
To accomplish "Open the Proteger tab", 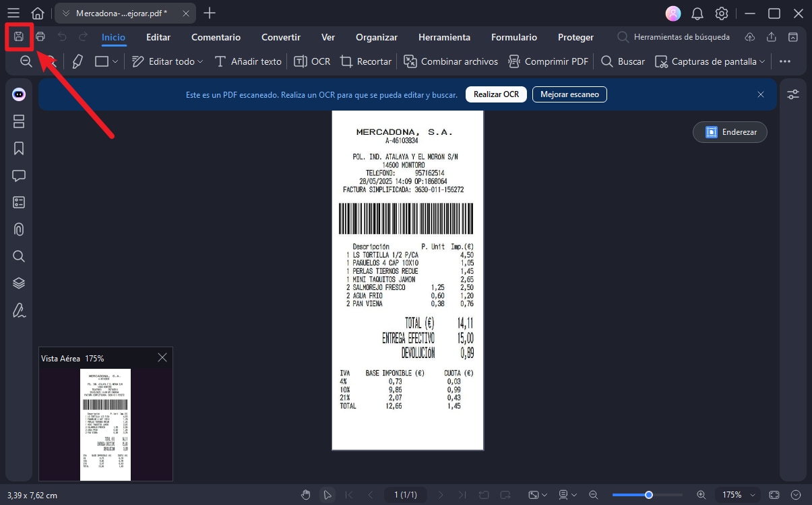I will (x=575, y=37).
